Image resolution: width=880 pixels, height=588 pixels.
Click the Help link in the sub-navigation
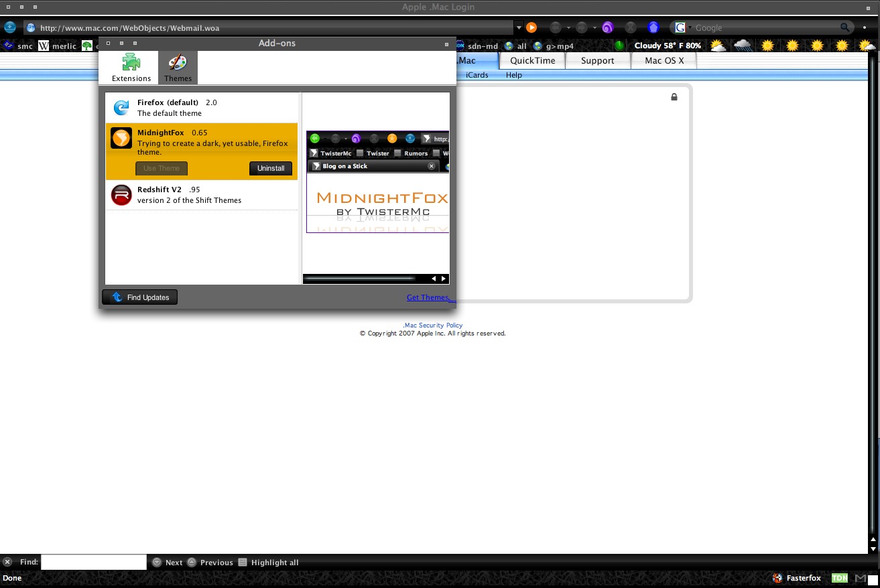pos(514,75)
